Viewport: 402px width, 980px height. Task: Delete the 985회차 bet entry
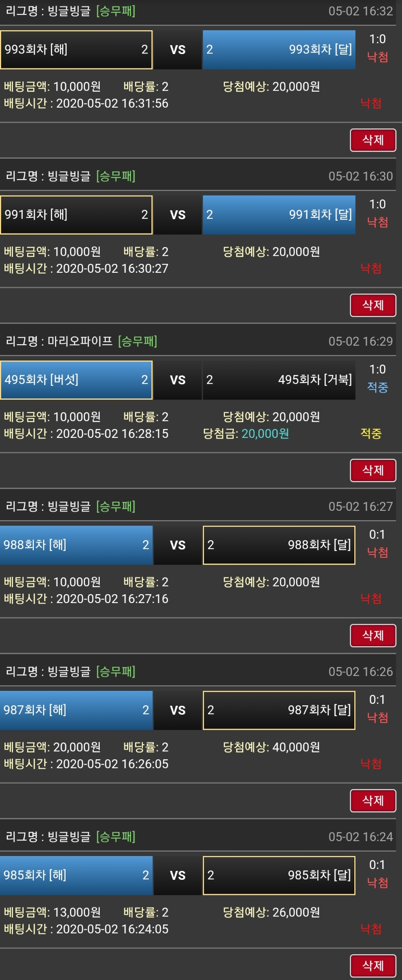(x=373, y=966)
